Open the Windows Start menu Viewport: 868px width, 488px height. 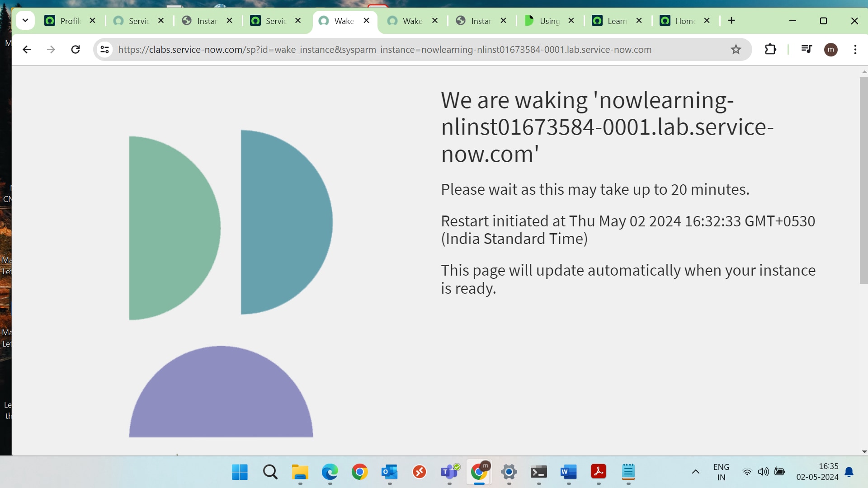pyautogui.click(x=240, y=472)
